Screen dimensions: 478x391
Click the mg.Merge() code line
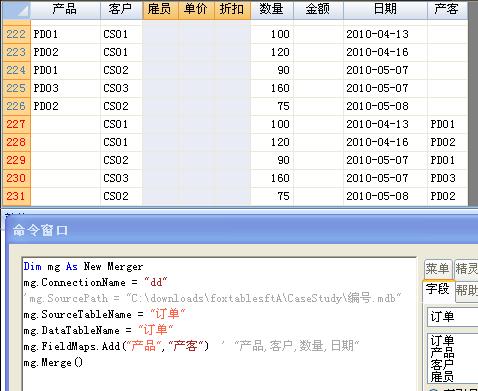coord(53,362)
